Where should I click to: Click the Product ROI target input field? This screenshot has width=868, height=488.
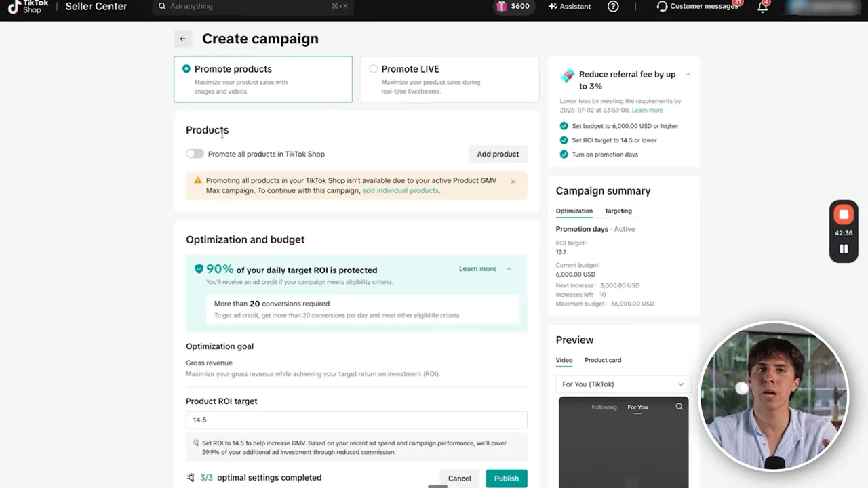(x=357, y=420)
